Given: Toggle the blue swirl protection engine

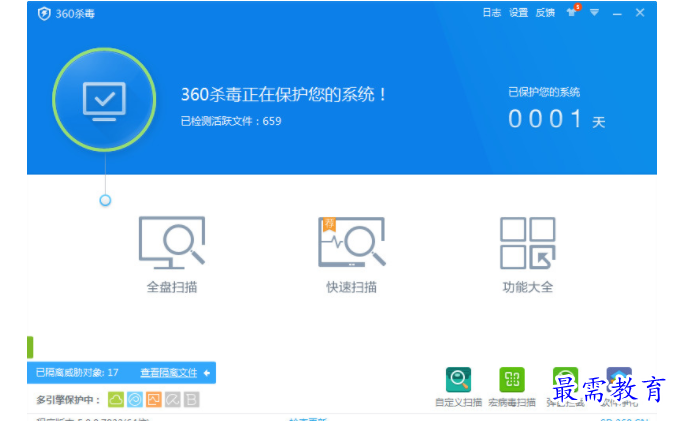Looking at the screenshot, I should (135, 399).
